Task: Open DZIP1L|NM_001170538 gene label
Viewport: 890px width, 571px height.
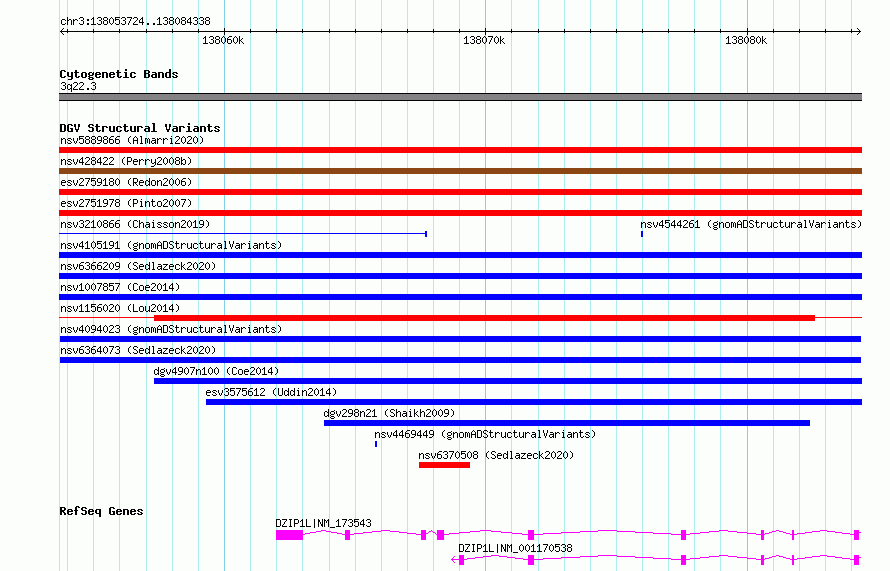Action: click(515, 548)
